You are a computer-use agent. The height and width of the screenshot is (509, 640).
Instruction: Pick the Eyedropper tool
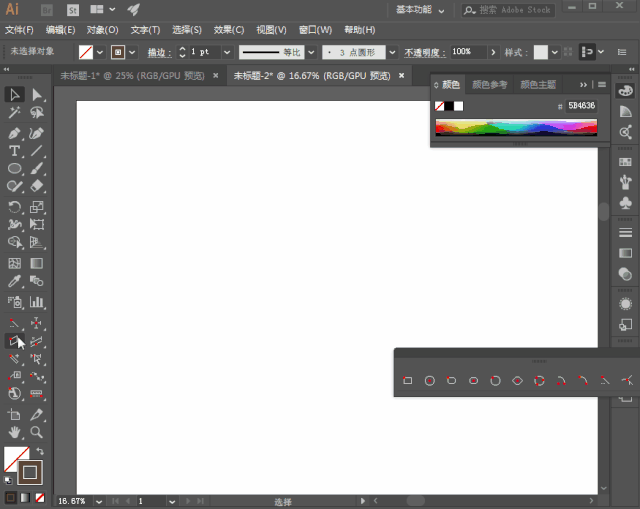14,281
